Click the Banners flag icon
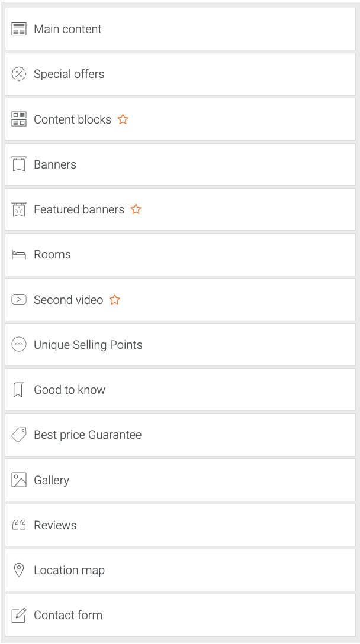The image size is (360, 644). pos(19,164)
